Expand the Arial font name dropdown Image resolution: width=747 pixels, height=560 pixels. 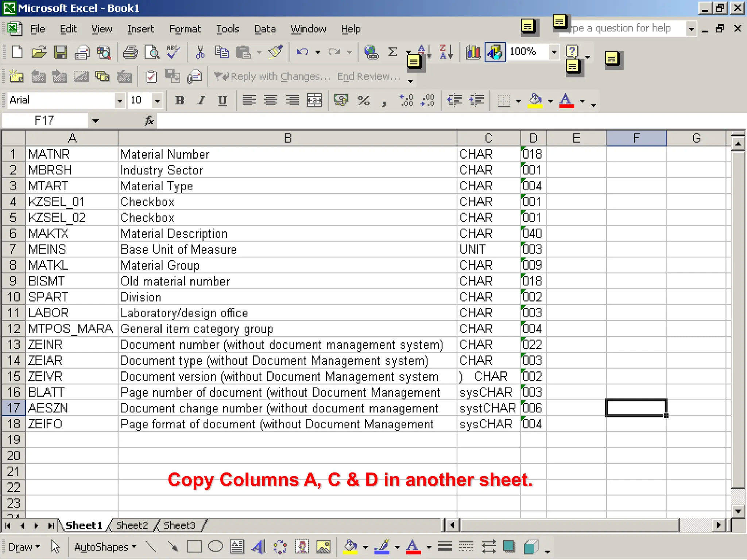click(120, 100)
